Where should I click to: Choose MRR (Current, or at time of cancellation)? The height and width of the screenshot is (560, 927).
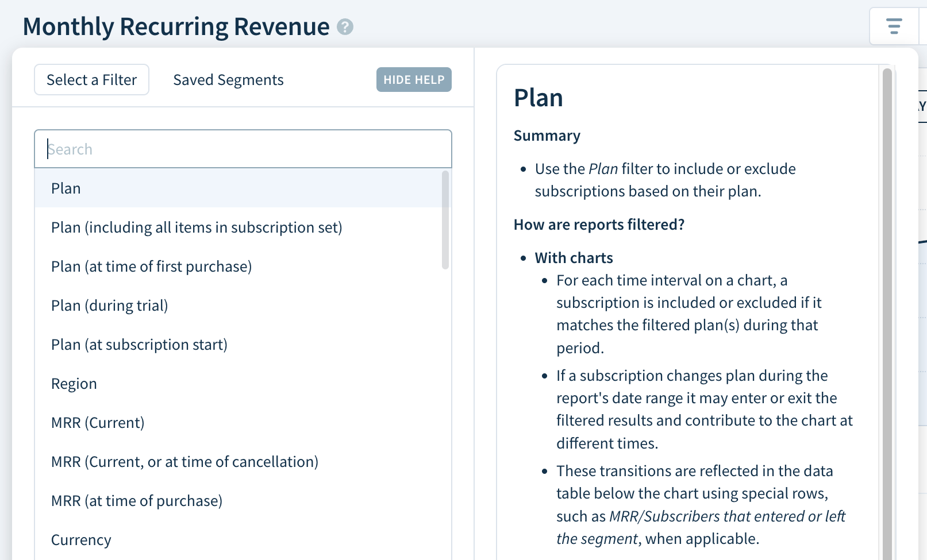184,461
